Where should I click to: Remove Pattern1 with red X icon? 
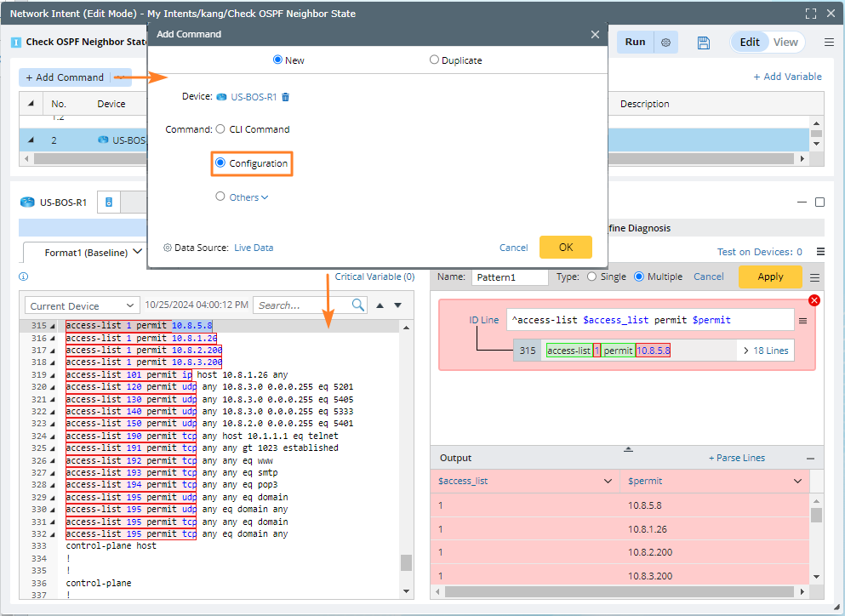coord(814,300)
